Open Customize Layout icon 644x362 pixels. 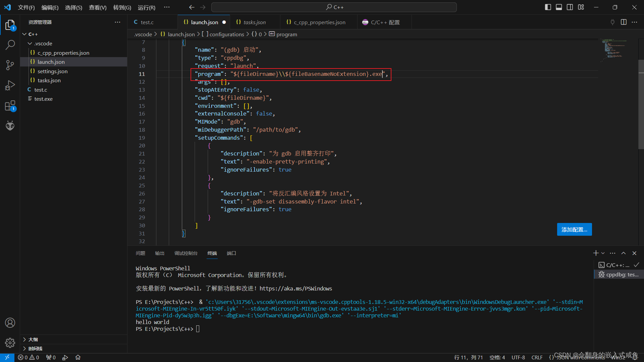pyautogui.click(x=581, y=7)
